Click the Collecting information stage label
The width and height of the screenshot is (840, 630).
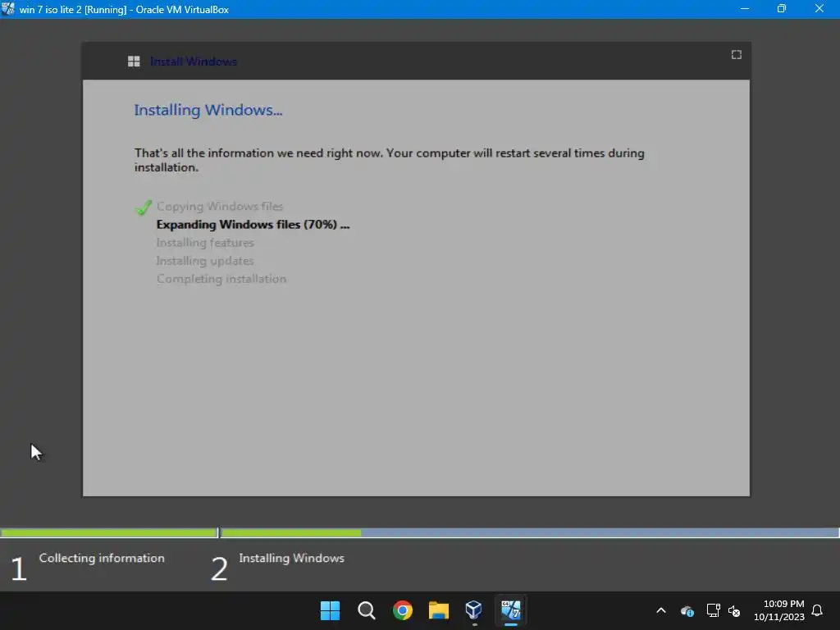102,558
